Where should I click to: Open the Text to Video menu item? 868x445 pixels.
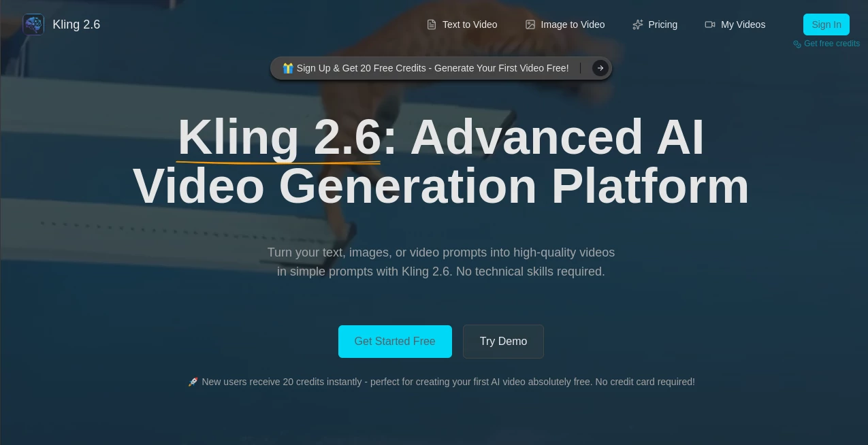click(x=462, y=24)
